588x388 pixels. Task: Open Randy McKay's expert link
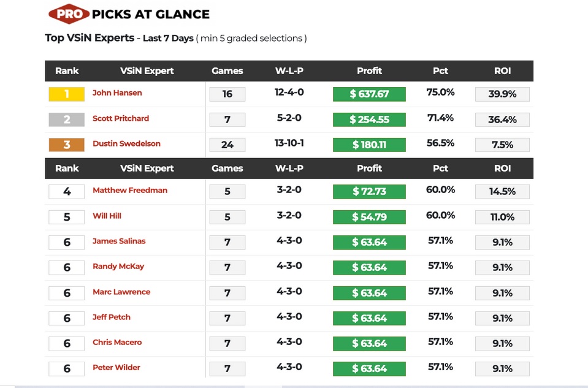[x=118, y=267]
